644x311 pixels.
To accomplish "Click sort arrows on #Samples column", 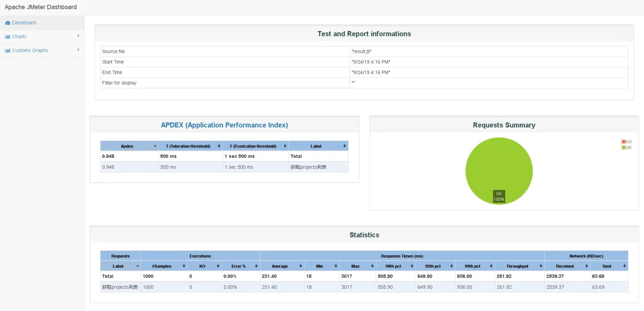I will tap(184, 266).
